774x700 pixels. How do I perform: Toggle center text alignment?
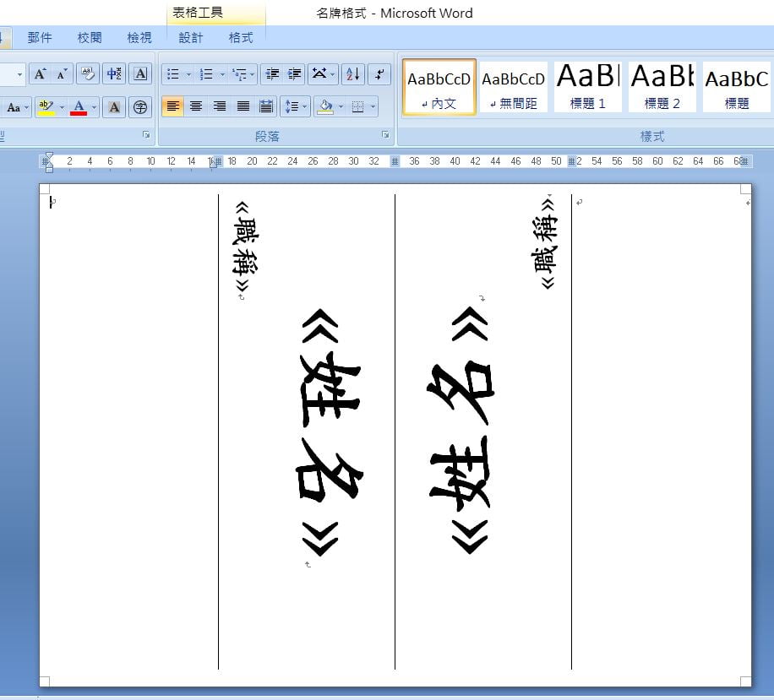tap(196, 106)
